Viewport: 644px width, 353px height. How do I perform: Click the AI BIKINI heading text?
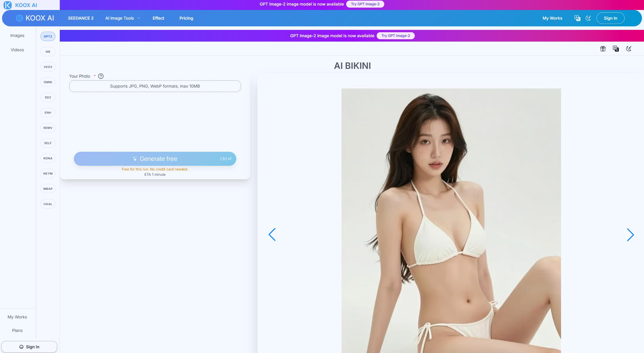[x=352, y=66]
